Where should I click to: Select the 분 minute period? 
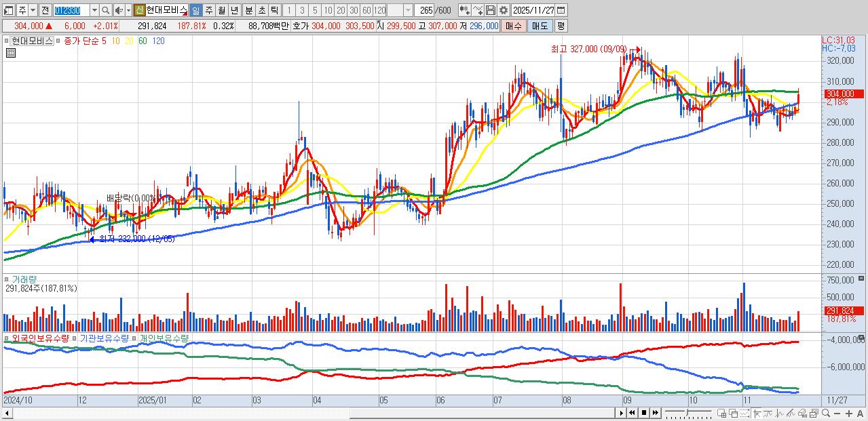(249, 10)
